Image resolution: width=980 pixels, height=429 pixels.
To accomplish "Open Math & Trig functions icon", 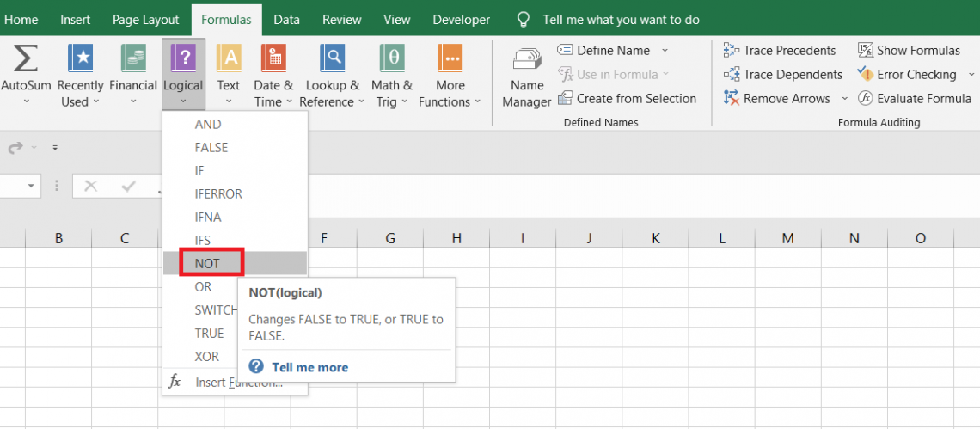I will tap(392, 58).
